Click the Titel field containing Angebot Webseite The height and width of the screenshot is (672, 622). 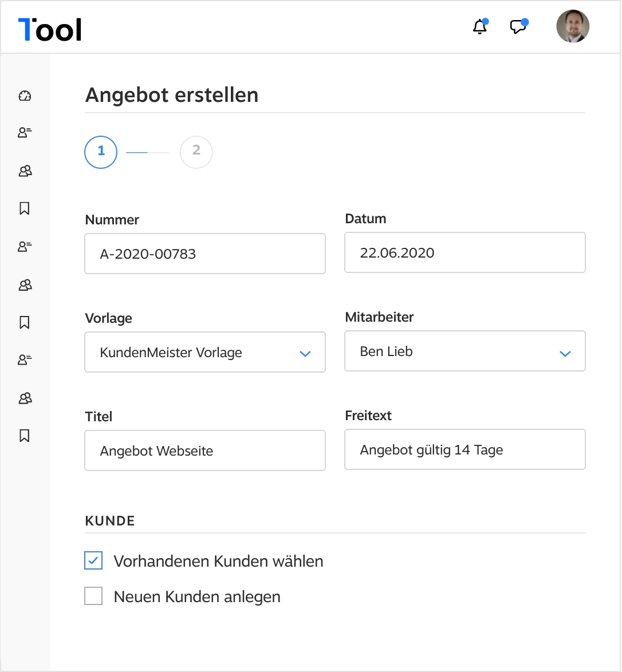click(205, 451)
